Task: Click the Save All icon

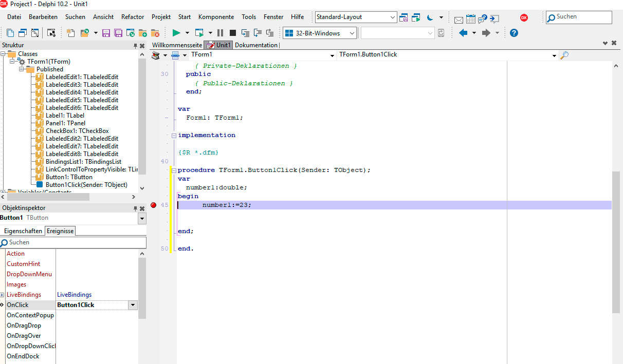Action: click(x=118, y=33)
